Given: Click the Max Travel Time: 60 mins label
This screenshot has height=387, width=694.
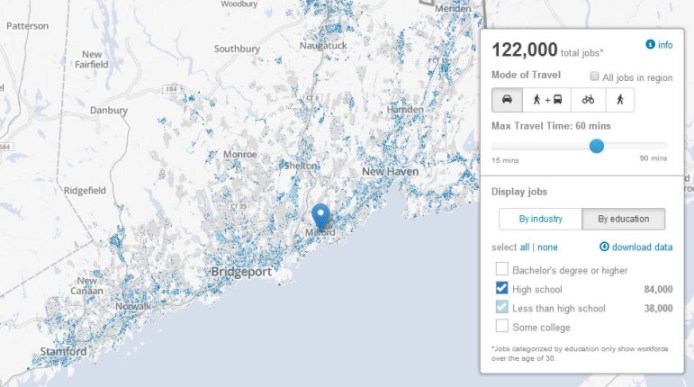Looking at the screenshot, I should [x=551, y=126].
